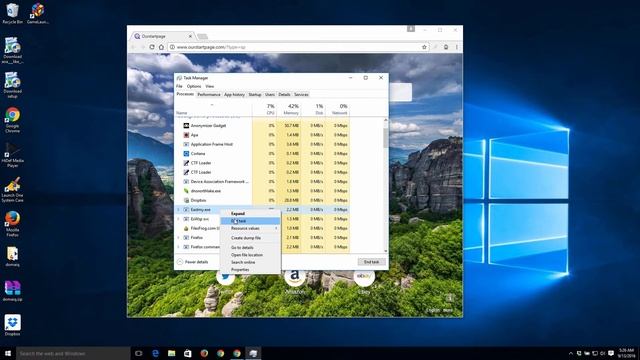Viewport: 640px width, 360px height.
Task: Reload the page in Chrome
Action: pos(152,47)
